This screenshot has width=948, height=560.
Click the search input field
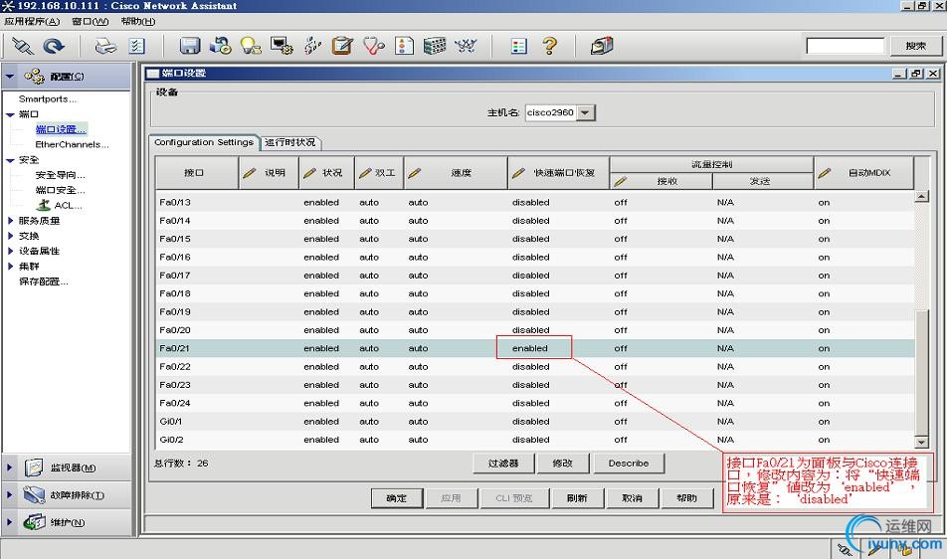click(x=845, y=46)
